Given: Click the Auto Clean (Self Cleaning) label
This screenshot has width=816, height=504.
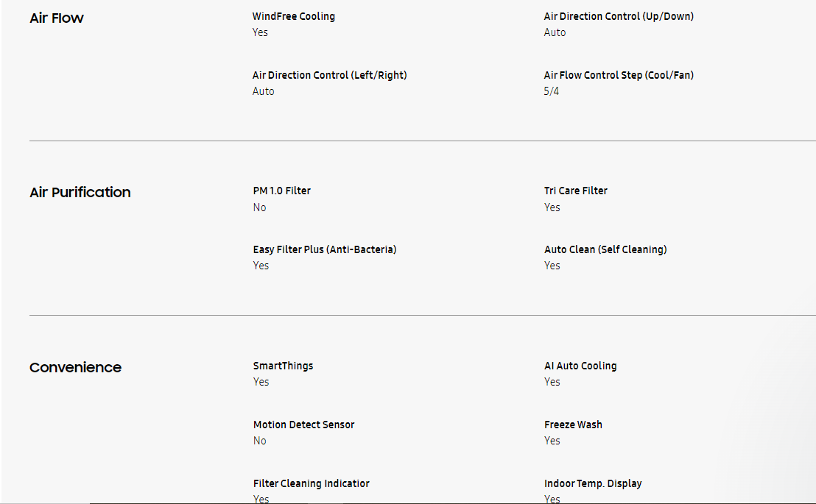Looking at the screenshot, I should (605, 249).
